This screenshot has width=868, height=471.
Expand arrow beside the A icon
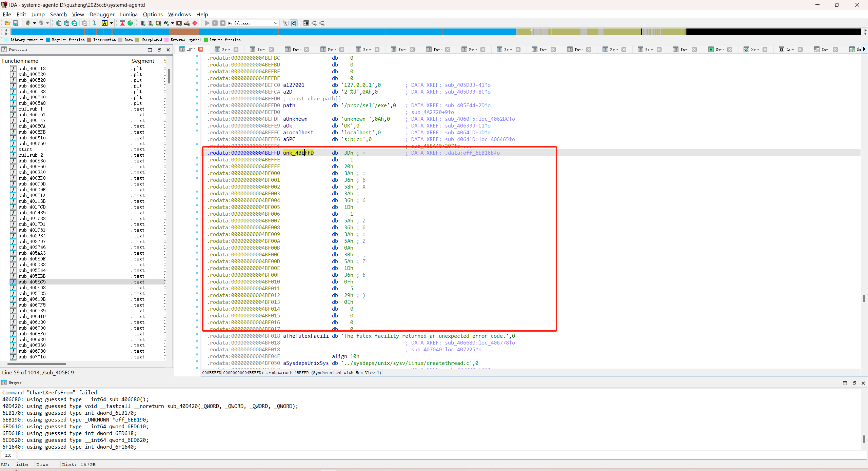coord(111,23)
